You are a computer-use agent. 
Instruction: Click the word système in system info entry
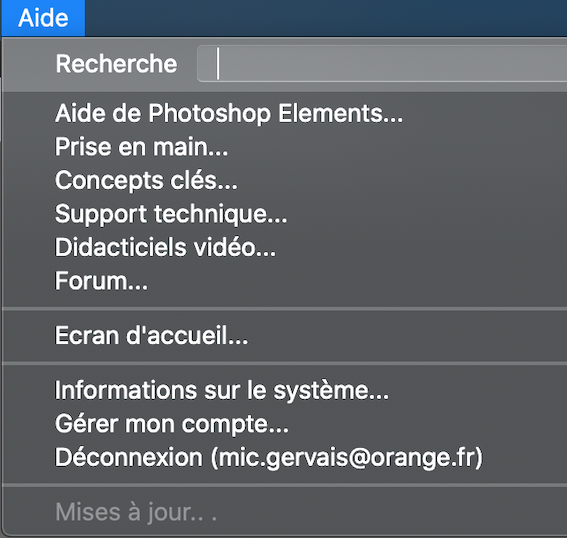pos(331,391)
